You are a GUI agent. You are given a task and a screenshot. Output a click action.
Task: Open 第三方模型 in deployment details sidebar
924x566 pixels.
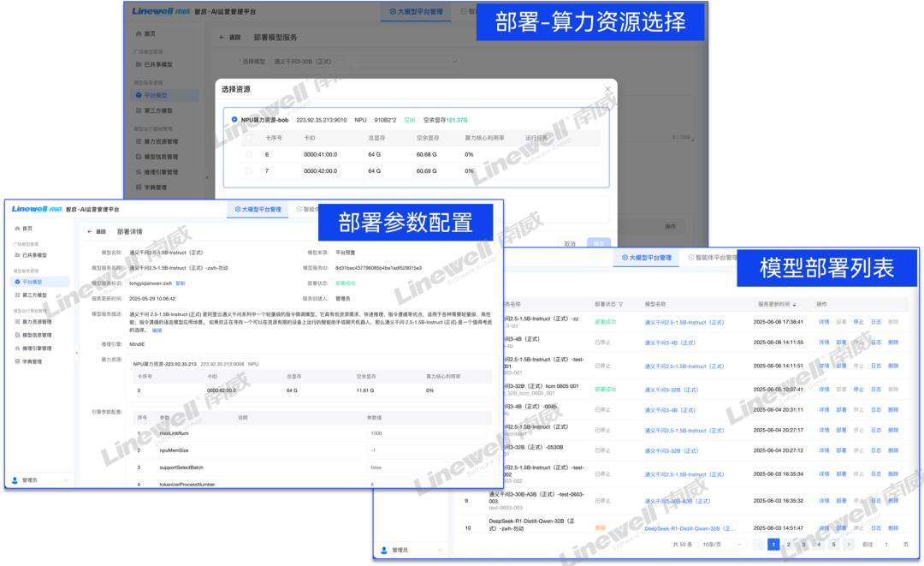(34, 295)
